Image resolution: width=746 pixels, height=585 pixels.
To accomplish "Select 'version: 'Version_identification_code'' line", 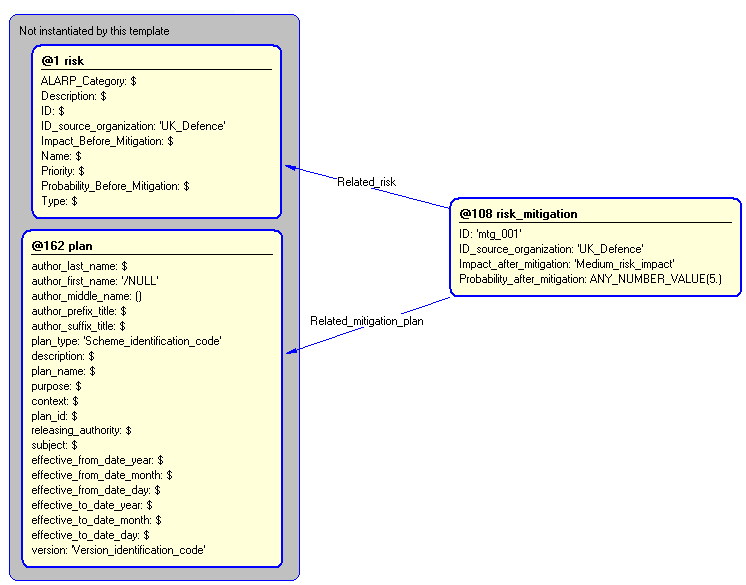I will tap(118, 550).
